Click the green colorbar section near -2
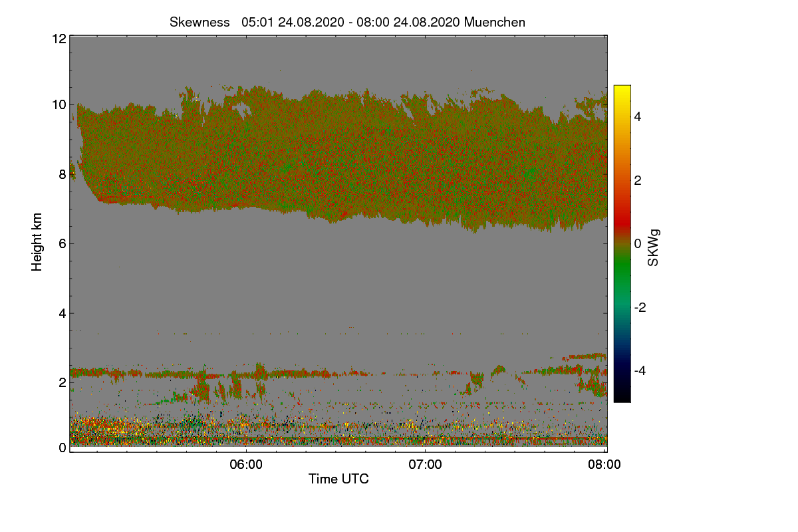Screen dimensions: 798x532 click(622, 307)
